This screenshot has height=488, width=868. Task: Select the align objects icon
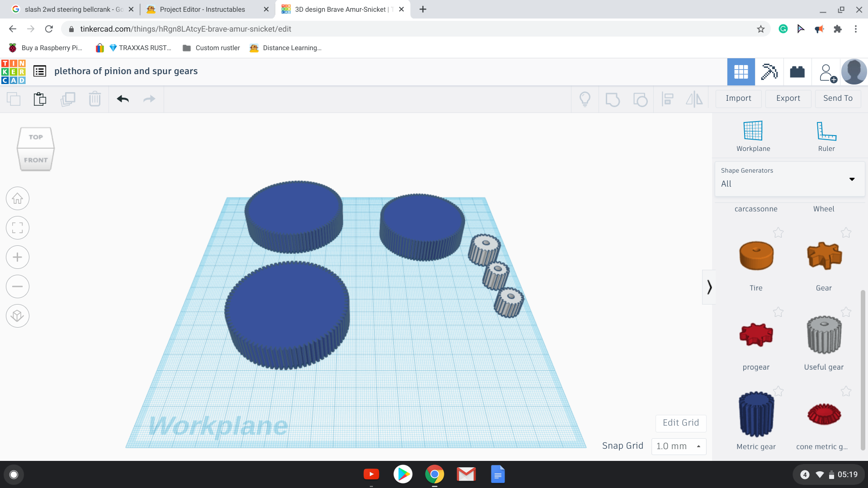[667, 99]
